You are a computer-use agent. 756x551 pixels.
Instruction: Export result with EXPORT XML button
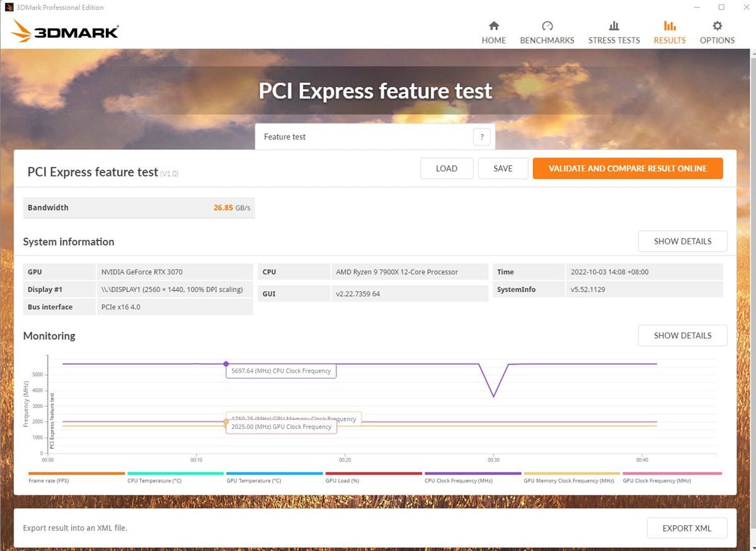(687, 528)
